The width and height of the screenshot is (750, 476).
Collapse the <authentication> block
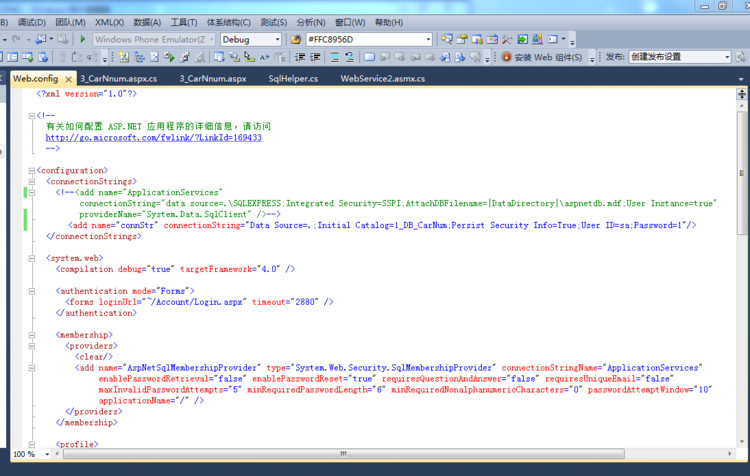(x=32, y=291)
